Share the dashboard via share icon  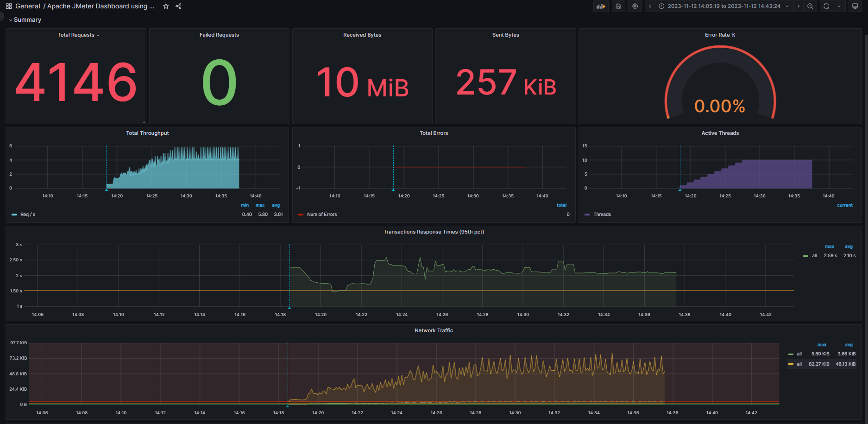pos(178,6)
